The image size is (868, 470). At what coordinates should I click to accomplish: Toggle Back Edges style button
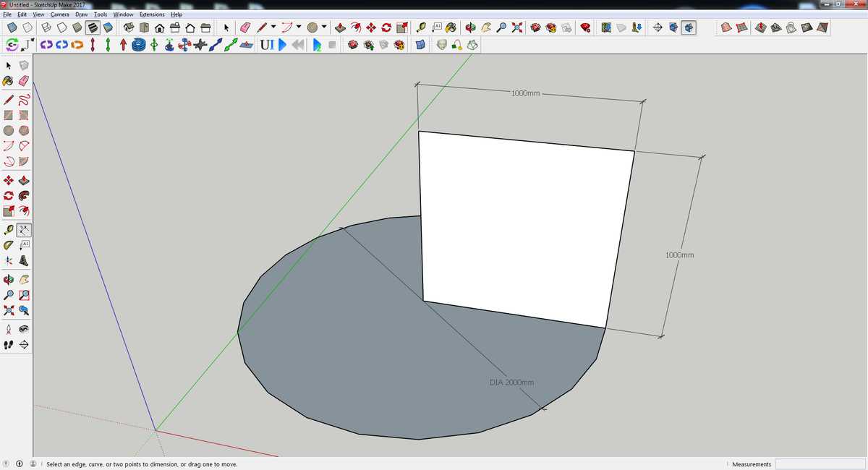(x=27, y=27)
